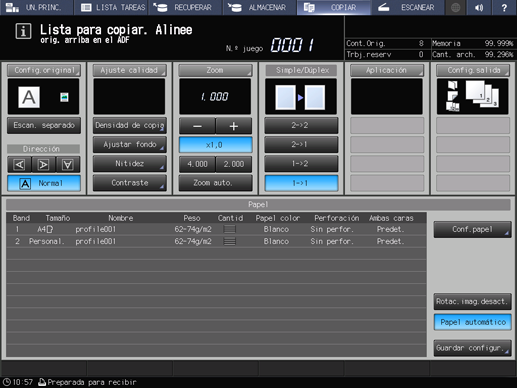Select the left-rotated direction icon
The image size is (517, 388).
tap(19, 164)
